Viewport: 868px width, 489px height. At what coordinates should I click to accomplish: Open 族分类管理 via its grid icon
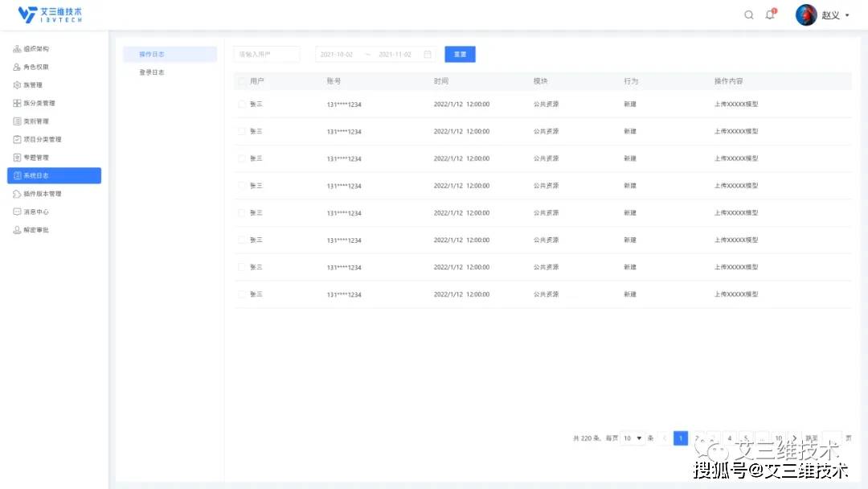click(17, 103)
